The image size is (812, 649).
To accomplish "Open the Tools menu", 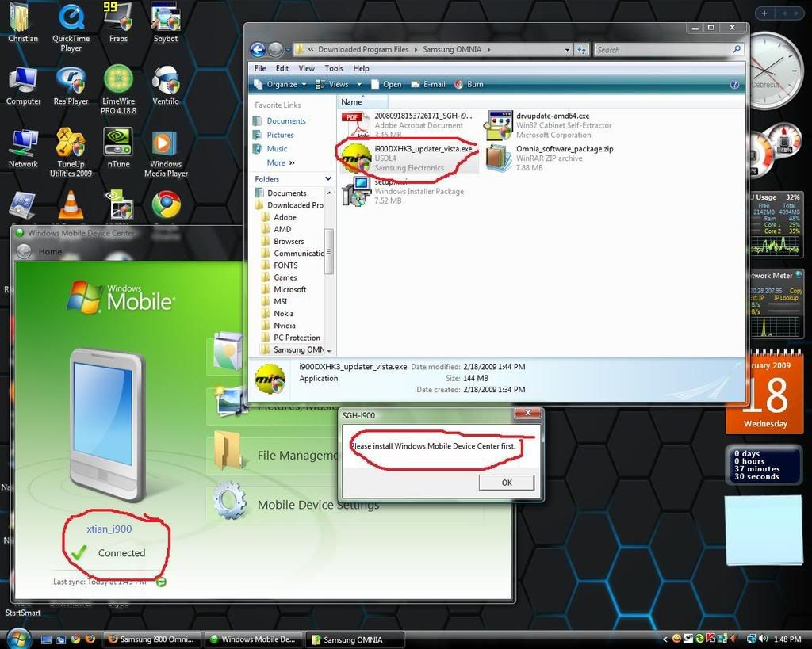I will click(x=334, y=68).
